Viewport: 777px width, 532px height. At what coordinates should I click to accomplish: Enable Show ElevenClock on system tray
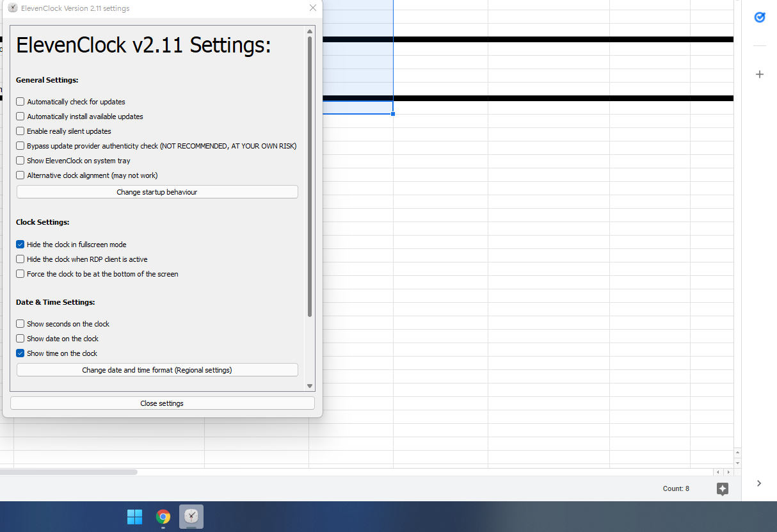(20, 160)
